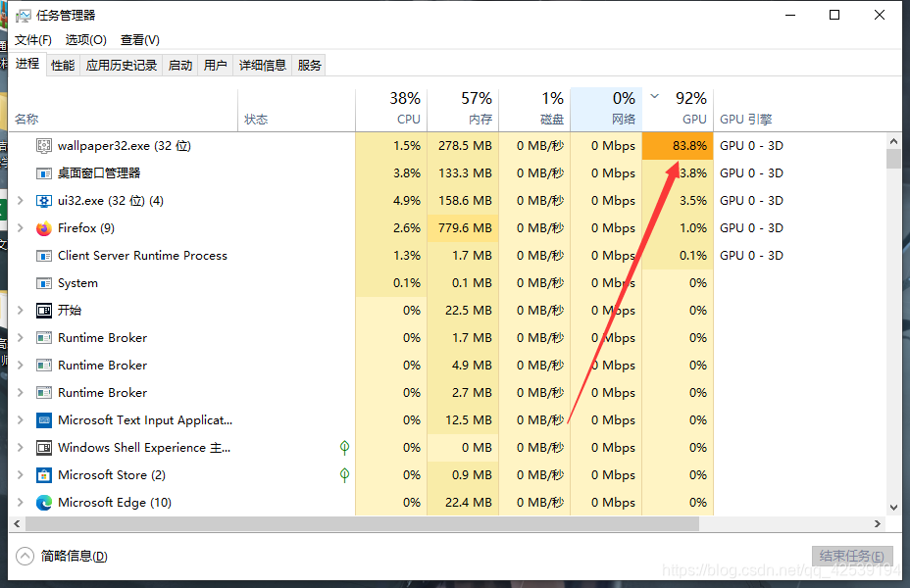Expand the 开始 process group
910x588 pixels.
pyautogui.click(x=21, y=311)
